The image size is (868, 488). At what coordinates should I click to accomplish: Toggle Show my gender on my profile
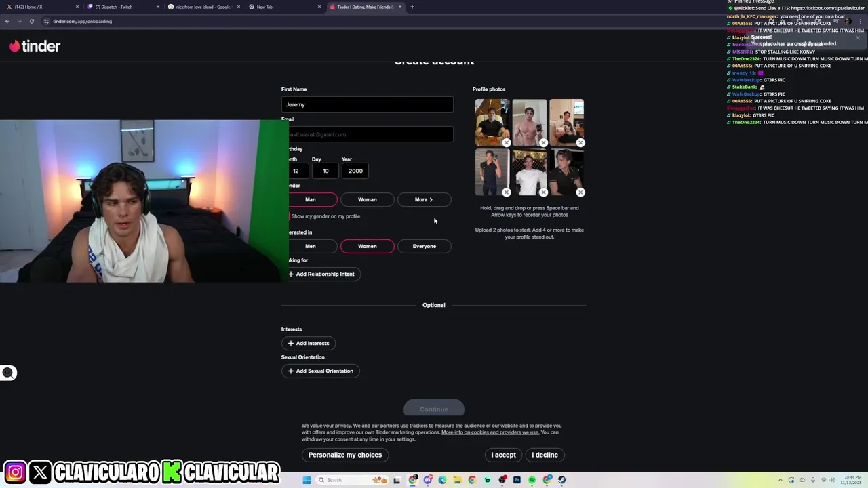(325, 216)
